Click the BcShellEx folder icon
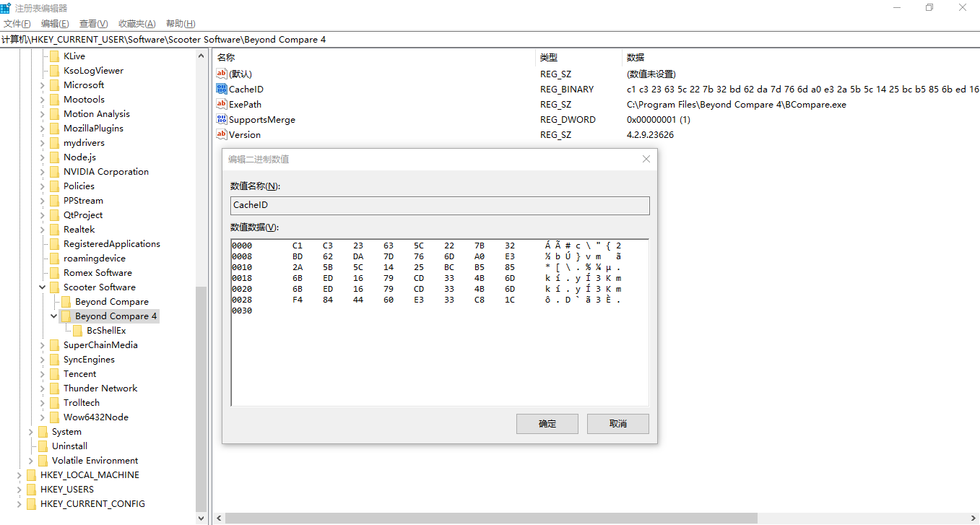This screenshot has width=980, height=525. pos(78,331)
